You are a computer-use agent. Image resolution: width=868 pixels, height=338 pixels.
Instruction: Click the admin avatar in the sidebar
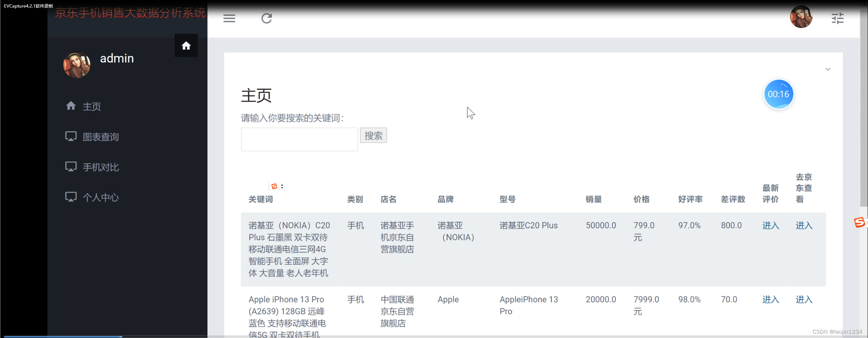[77, 65]
